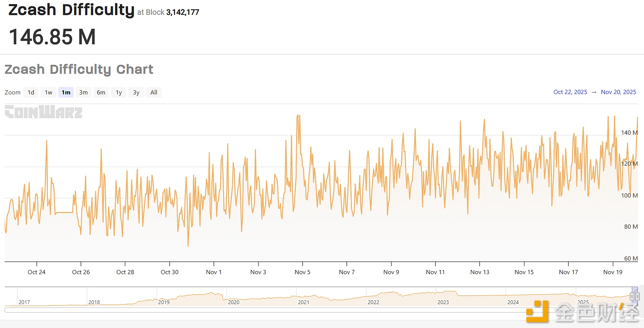Viewport: 644px width, 328px height.
Task: Click the shaded navigator selection window
Action: [x=635, y=292]
